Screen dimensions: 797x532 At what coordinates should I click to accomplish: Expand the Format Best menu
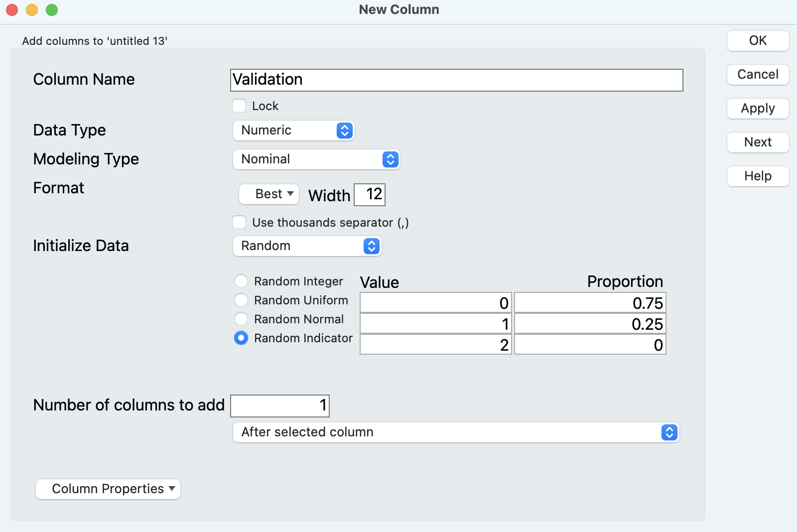(x=269, y=194)
